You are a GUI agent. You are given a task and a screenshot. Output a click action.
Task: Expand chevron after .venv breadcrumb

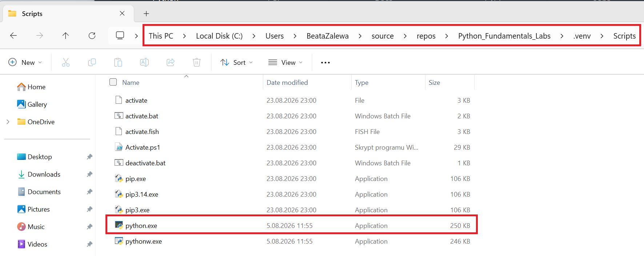point(602,36)
